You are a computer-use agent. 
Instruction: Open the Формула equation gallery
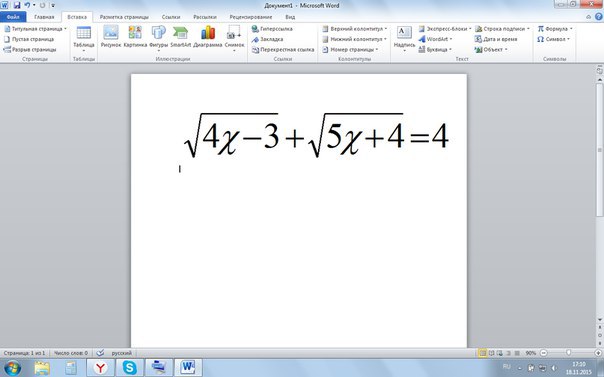tap(555, 29)
